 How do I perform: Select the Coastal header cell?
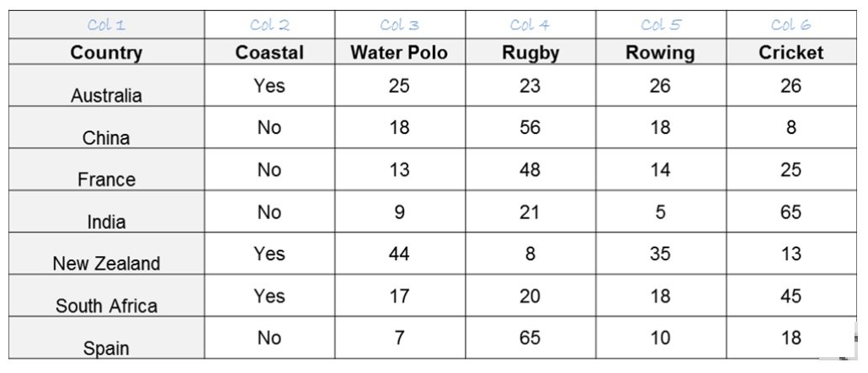(x=269, y=52)
